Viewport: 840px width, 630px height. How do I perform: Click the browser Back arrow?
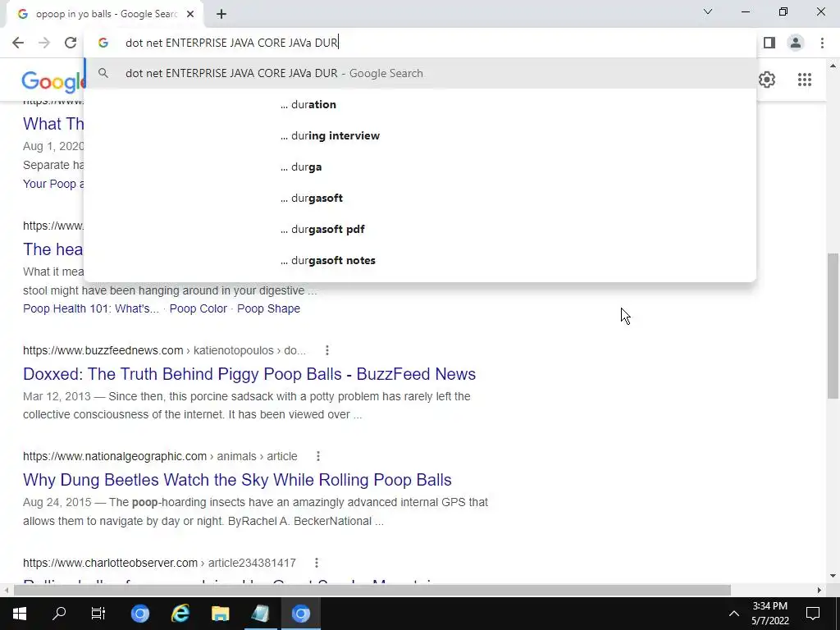[x=18, y=43]
